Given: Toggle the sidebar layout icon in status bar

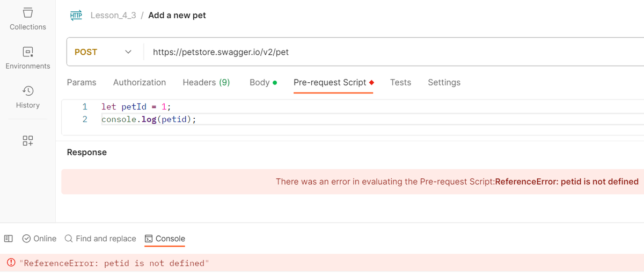Looking at the screenshot, I should [9, 239].
